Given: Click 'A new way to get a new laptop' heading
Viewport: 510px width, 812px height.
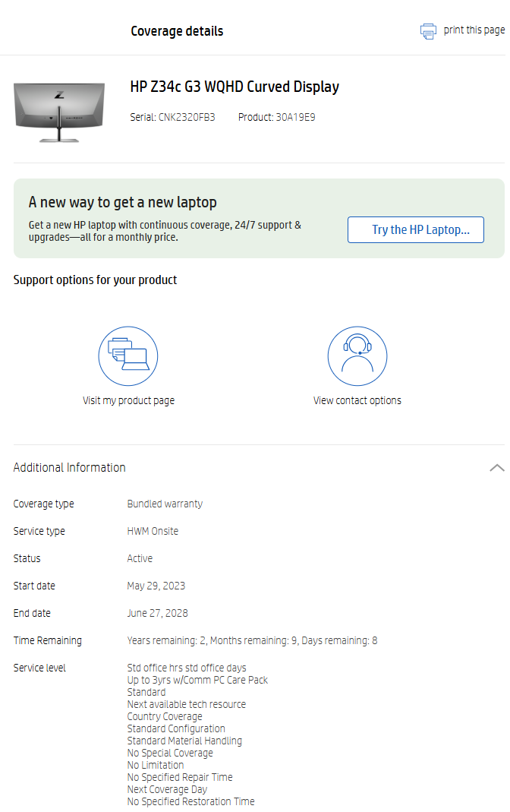Looking at the screenshot, I should tap(123, 202).
